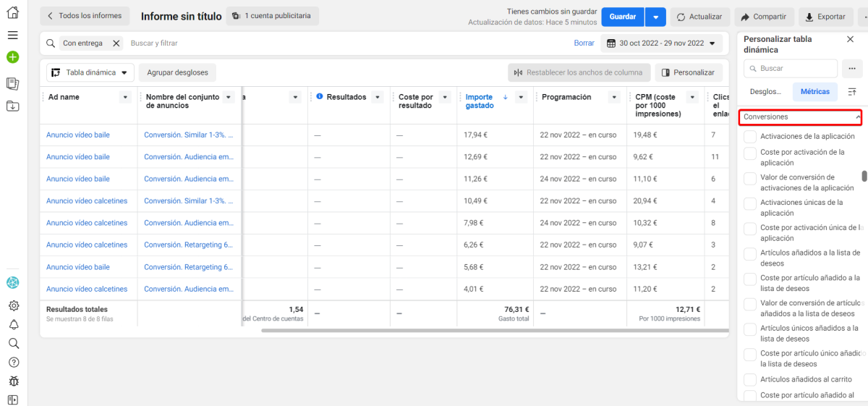Check 'Activaciones de la aplicación' checkbox
868x406 pixels.
pos(750,137)
